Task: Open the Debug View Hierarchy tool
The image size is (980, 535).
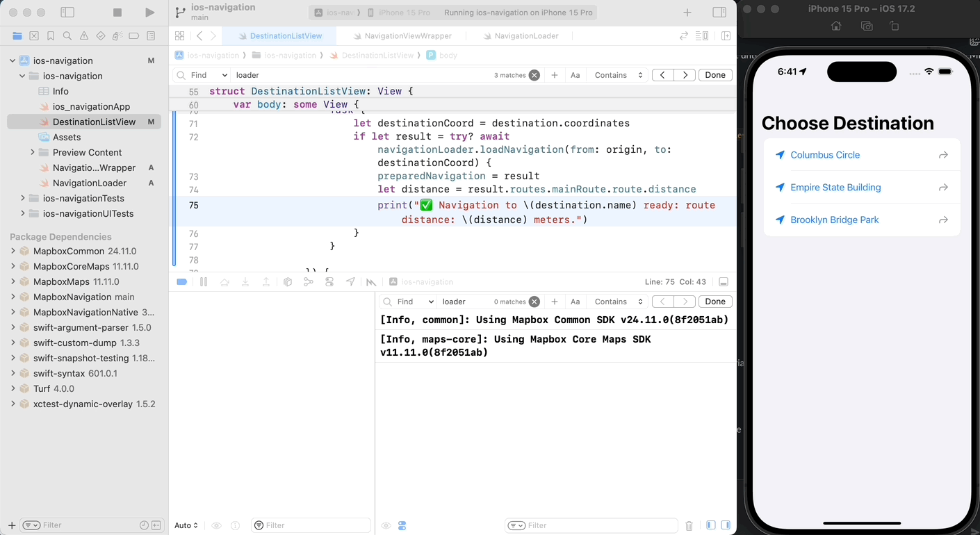Action: click(288, 282)
